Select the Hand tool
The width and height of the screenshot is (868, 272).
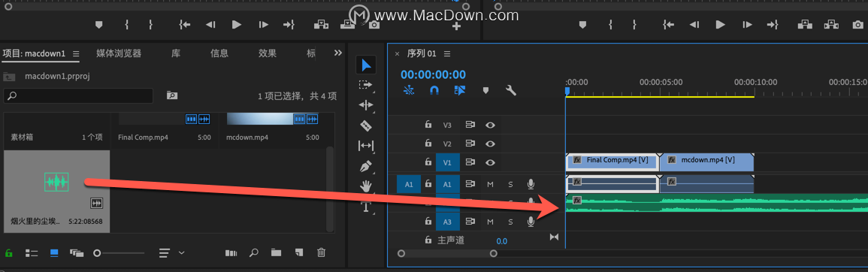(x=366, y=186)
